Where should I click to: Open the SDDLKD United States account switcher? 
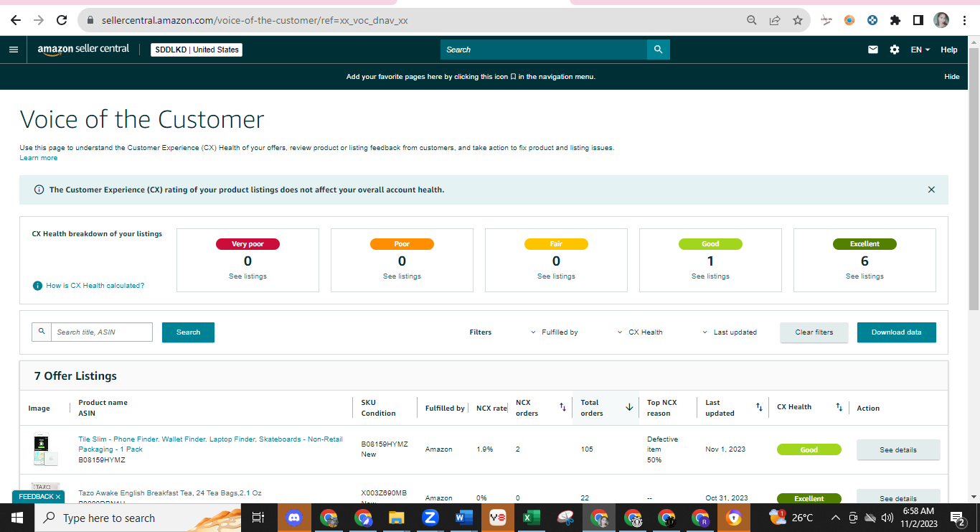(197, 50)
